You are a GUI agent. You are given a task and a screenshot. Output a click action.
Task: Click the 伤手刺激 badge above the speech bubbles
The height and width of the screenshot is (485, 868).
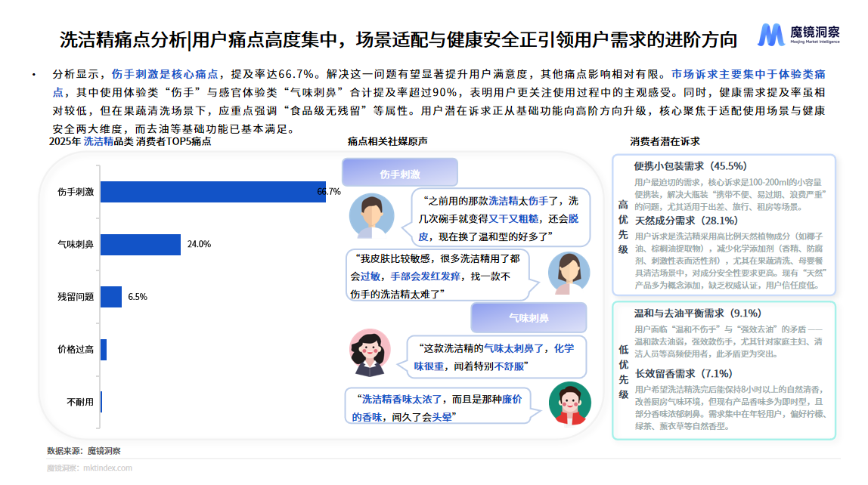click(x=401, y=172)
